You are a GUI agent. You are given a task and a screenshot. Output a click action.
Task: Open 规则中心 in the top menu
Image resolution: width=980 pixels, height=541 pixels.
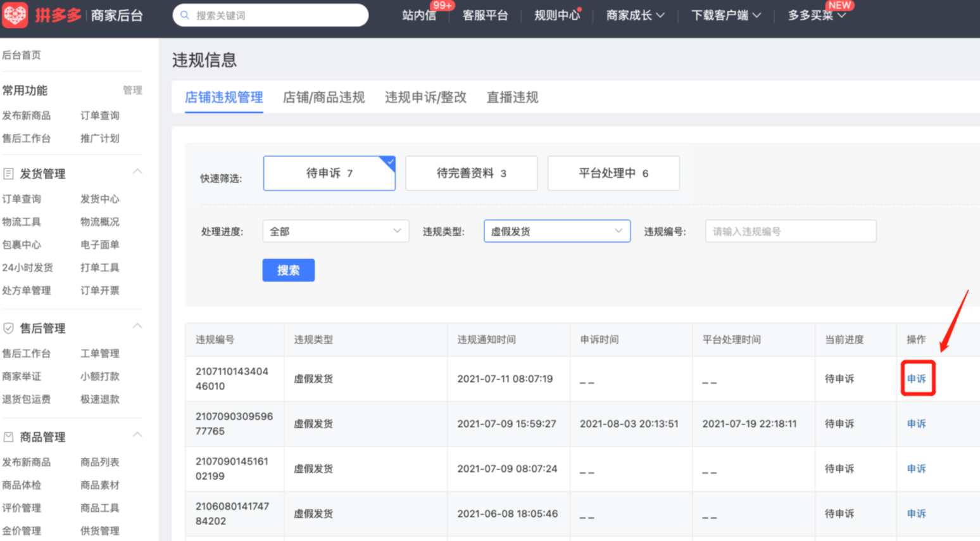point(556,16)
